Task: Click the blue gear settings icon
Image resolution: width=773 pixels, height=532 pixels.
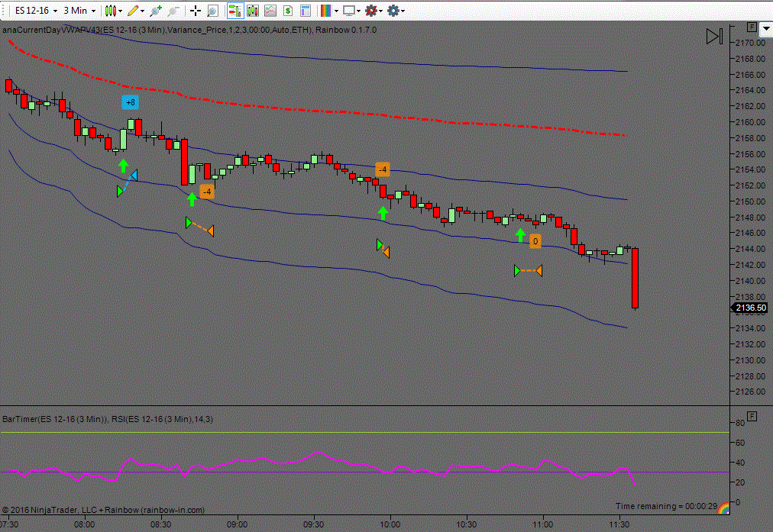Action: (393, 11)
